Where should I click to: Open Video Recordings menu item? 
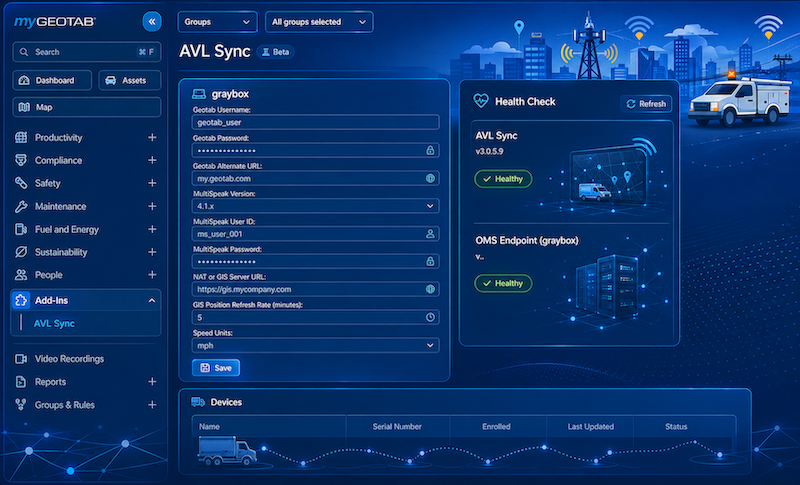(69, 359)
